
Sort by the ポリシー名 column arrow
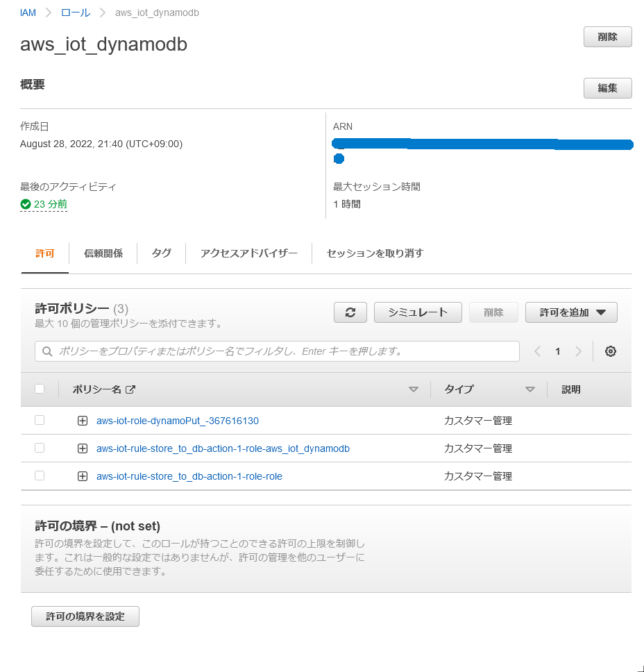(414, 389)
